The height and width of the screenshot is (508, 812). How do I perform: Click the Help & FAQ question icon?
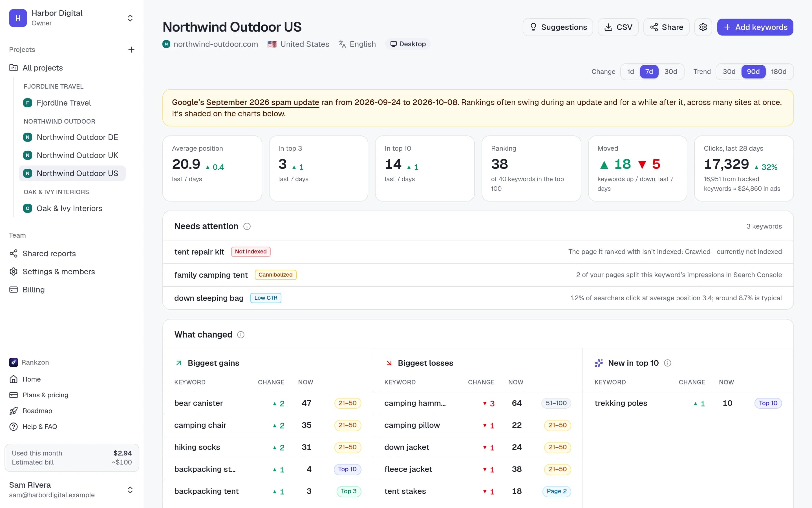(x=14, y=427)
